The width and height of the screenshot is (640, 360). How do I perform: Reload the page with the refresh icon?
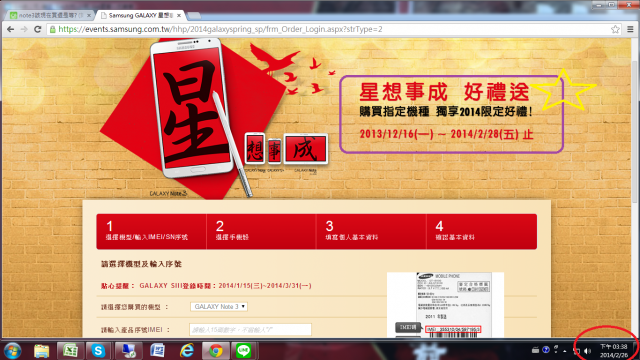tap(38, 29)
